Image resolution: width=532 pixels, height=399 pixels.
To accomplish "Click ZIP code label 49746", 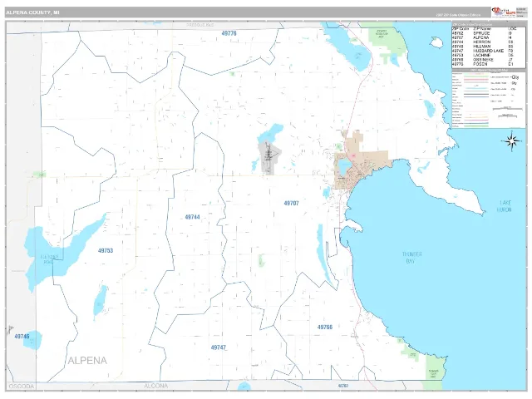I will (22, 337).
